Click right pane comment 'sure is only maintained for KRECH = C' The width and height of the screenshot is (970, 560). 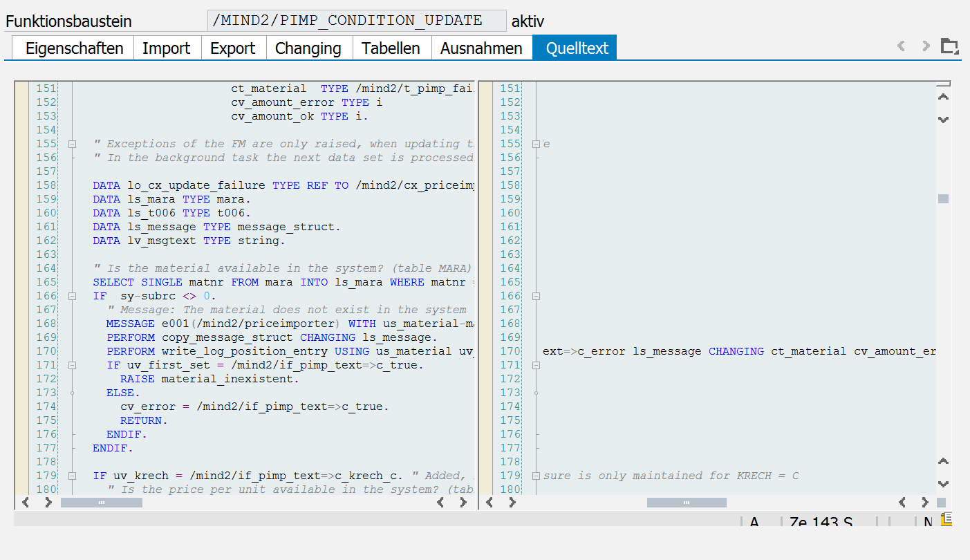click(671, 476)
